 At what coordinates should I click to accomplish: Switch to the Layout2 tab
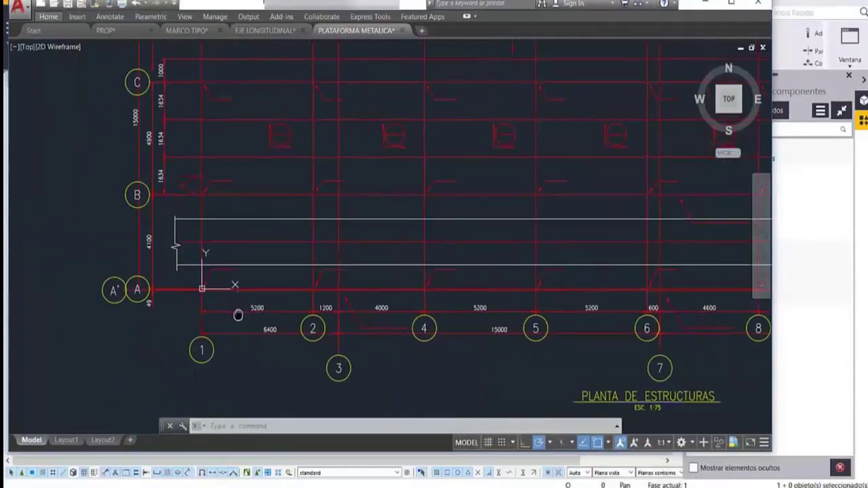[102, 440]
